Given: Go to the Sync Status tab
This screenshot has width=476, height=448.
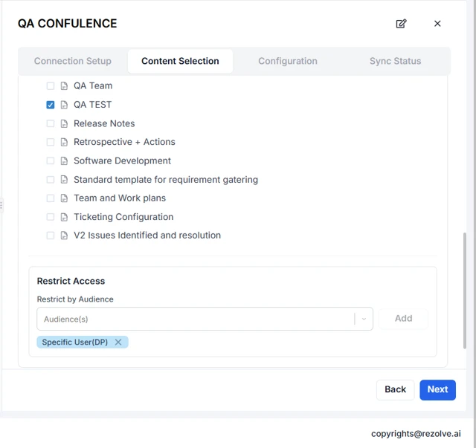Looking at the screenshot, I should pyautogui.click(x=395, y=61).
